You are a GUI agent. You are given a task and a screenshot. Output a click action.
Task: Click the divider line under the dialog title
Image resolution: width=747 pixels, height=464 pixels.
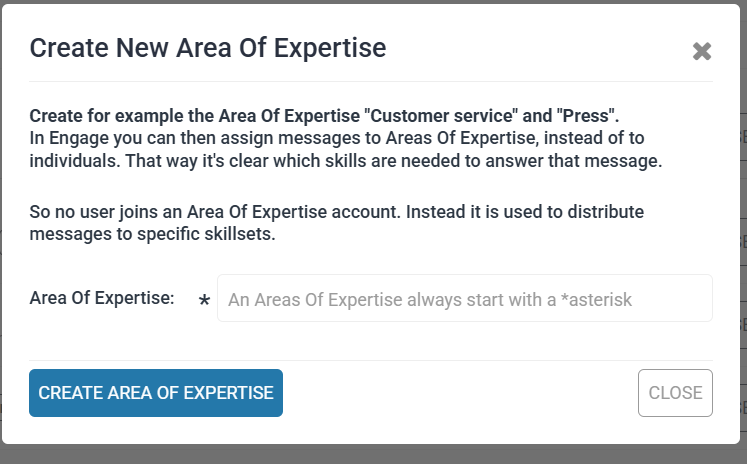(371, 81)
